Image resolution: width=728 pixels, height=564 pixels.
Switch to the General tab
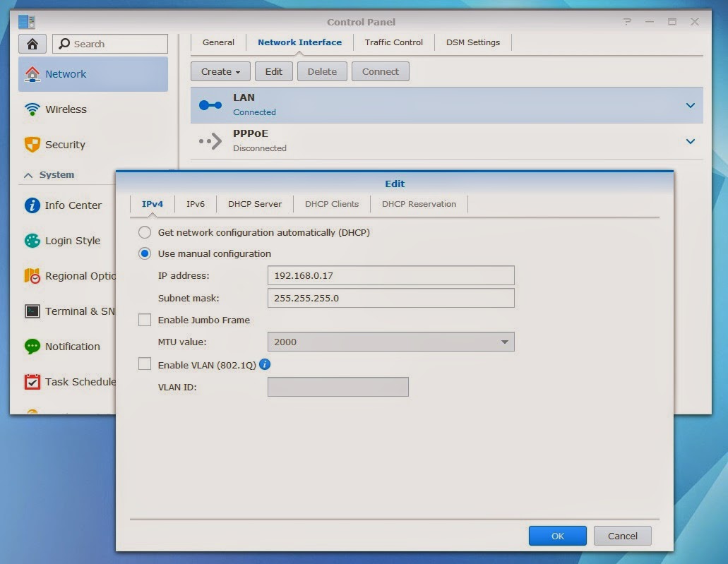coord(218,42)
